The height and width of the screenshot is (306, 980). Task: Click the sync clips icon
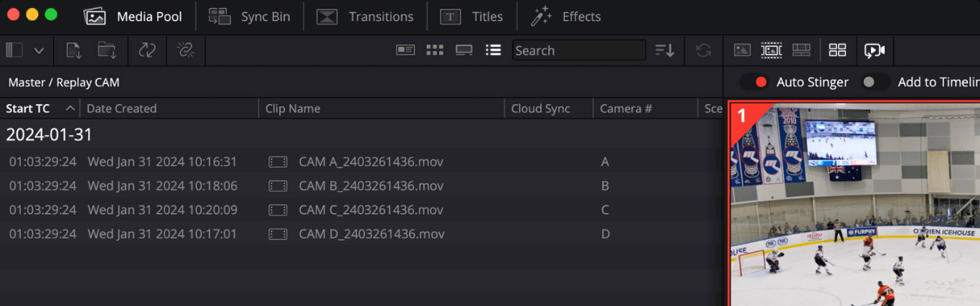coord(147,50)
